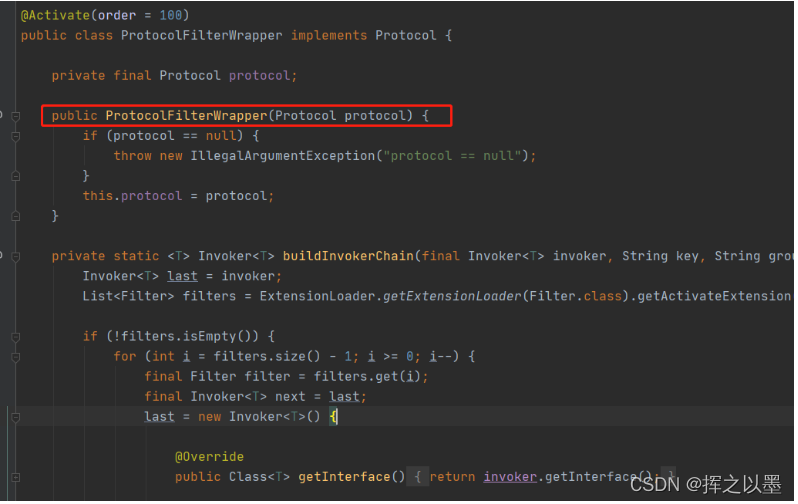
Task: Click IllegalArgumentException in the throw statement
Action: click(x=283, y=156)
